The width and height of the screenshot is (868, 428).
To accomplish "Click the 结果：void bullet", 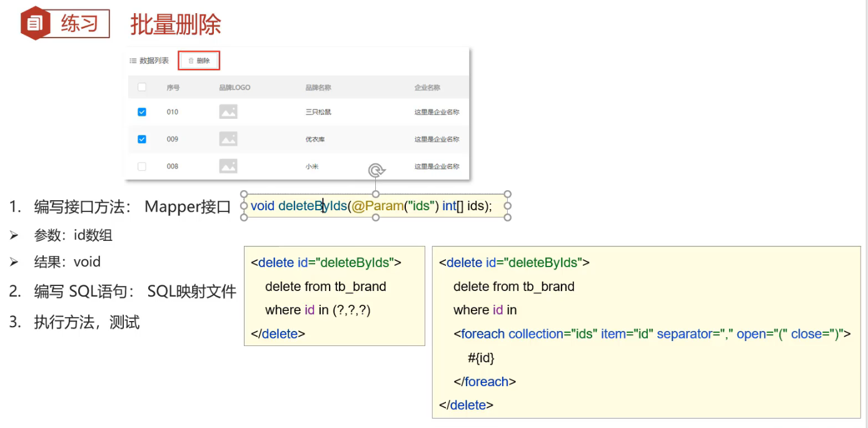I will pos(55,262).
